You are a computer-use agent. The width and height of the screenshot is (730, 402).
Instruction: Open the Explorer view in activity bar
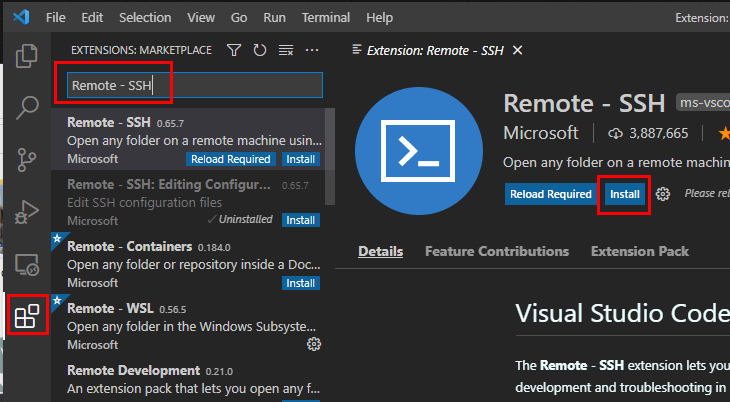(27, 56)
